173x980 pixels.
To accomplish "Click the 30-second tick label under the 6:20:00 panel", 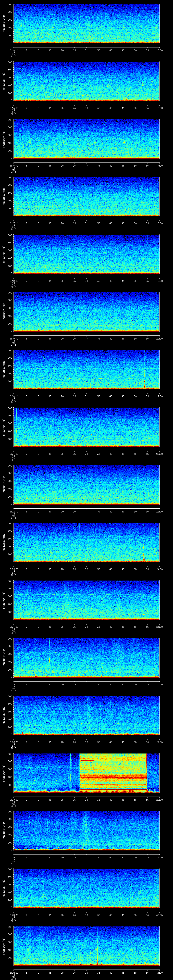I will pos(87,396).
